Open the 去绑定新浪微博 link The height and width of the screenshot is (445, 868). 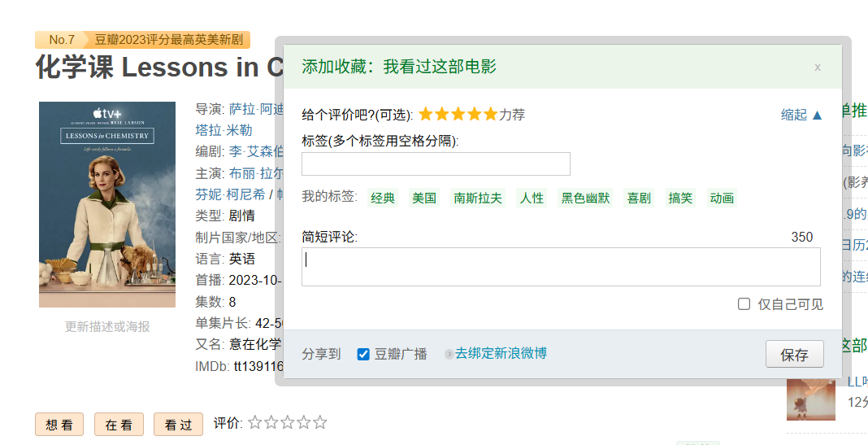[x=501, y=353]
